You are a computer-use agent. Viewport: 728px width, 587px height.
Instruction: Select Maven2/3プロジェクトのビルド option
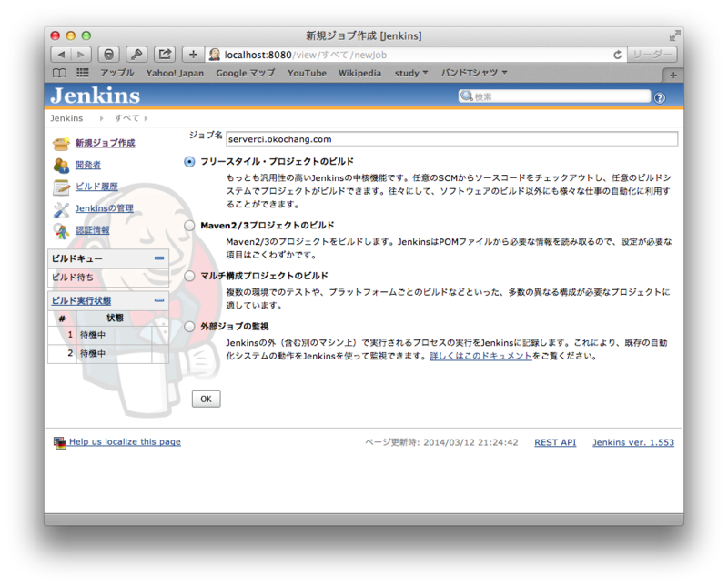tap(189, 225)
